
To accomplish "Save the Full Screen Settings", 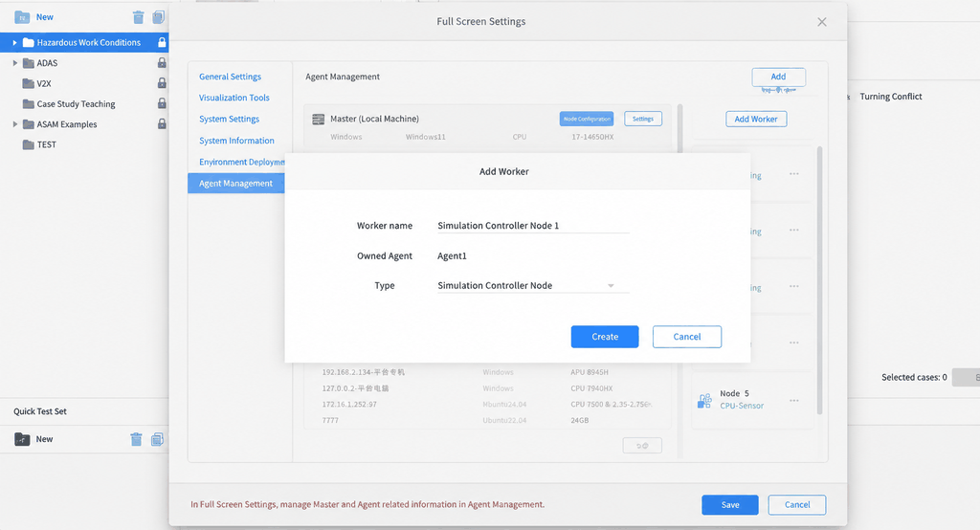I will click(x=730, y=505).
